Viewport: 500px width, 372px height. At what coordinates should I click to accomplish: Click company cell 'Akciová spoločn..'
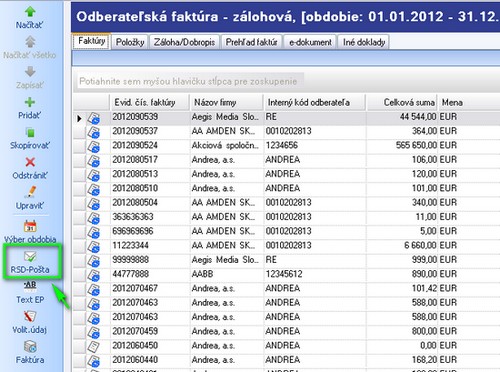click(225, 145)
